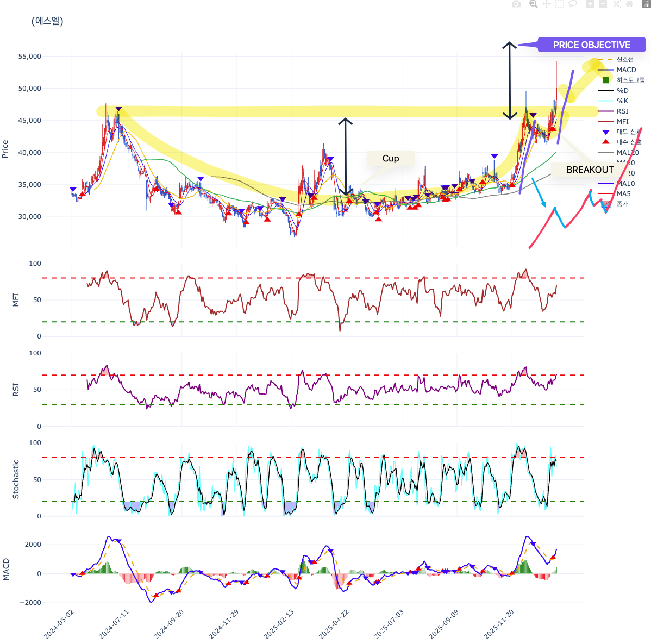Enable the lasso select tool

click(573, 4)
